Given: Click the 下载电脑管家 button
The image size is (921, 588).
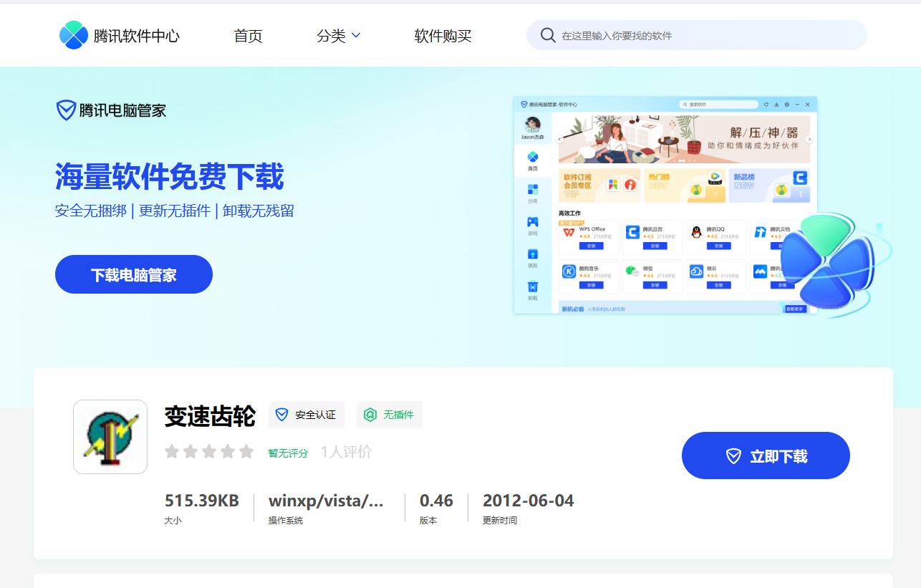Looking at the screenshot, I should [134, 274].
